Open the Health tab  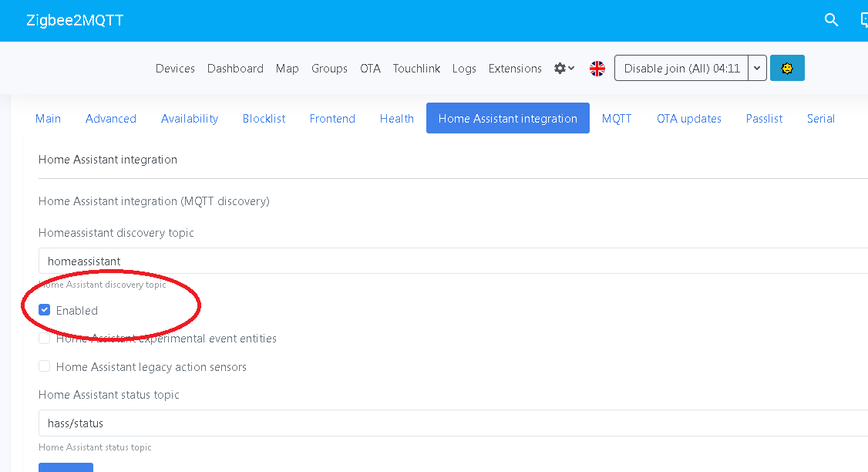click(397, 118)
